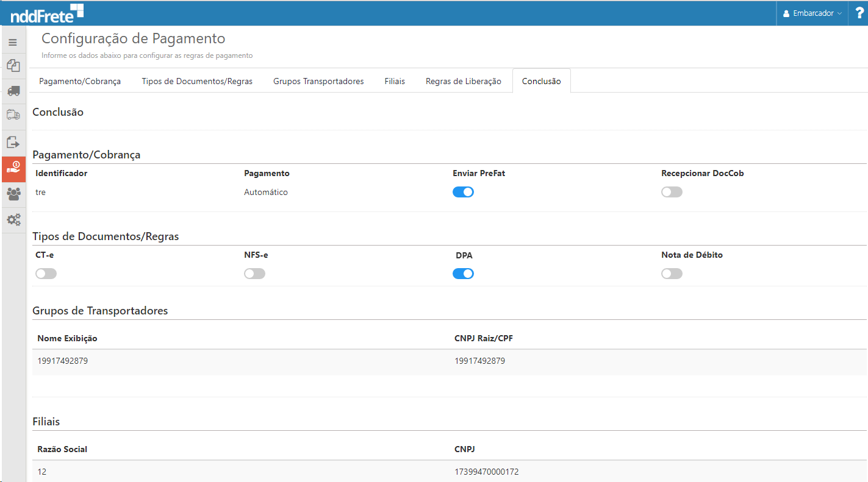Turn off the DPA toggle

click(x=463, y=274)
